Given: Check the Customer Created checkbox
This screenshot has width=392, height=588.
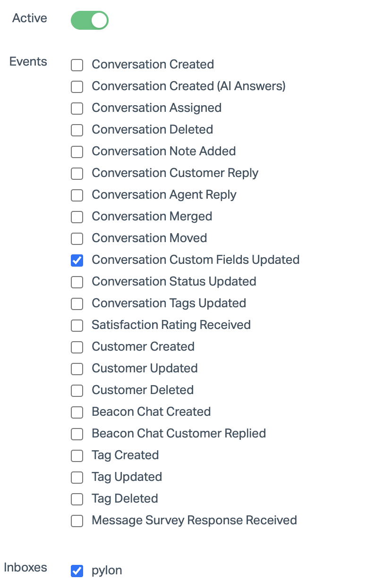Looking at the screenshot, I should coord(77,347).
